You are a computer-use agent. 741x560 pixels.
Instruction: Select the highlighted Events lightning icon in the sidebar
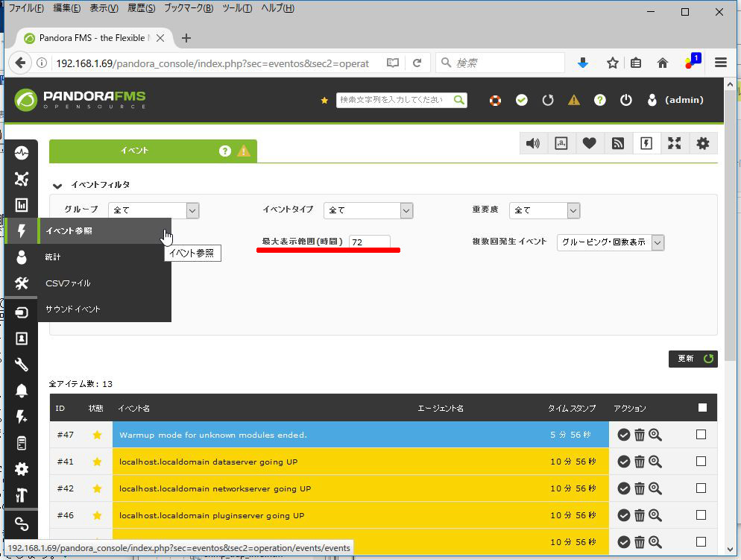pos(22,231)
